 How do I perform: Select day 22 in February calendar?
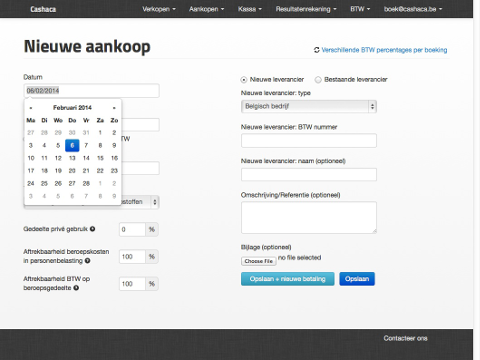click(x=100, y=171)
